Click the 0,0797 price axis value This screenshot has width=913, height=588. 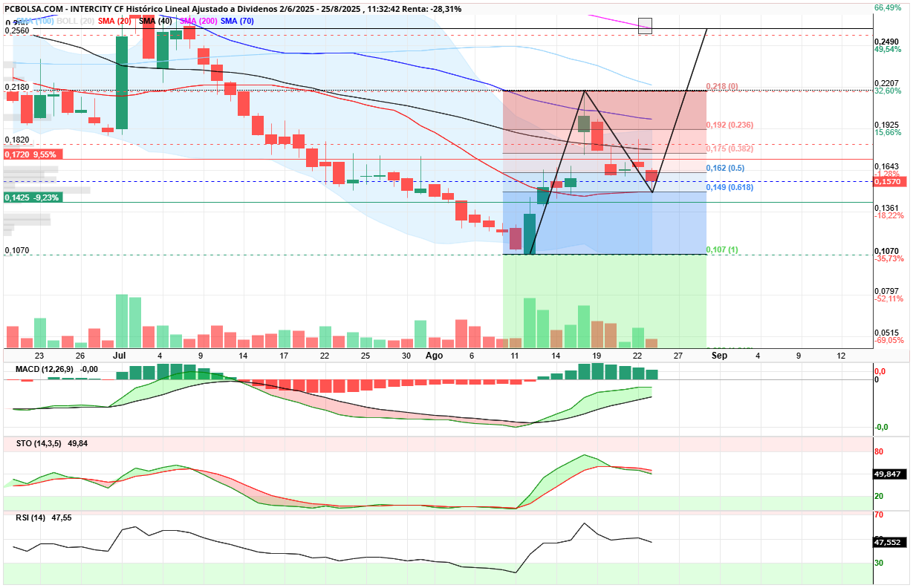[x=887, y=291]
